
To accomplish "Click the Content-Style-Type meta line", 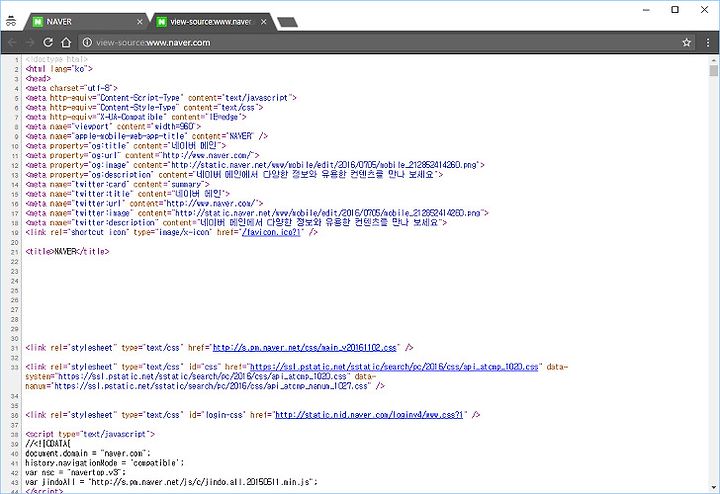I will point(144,107).
